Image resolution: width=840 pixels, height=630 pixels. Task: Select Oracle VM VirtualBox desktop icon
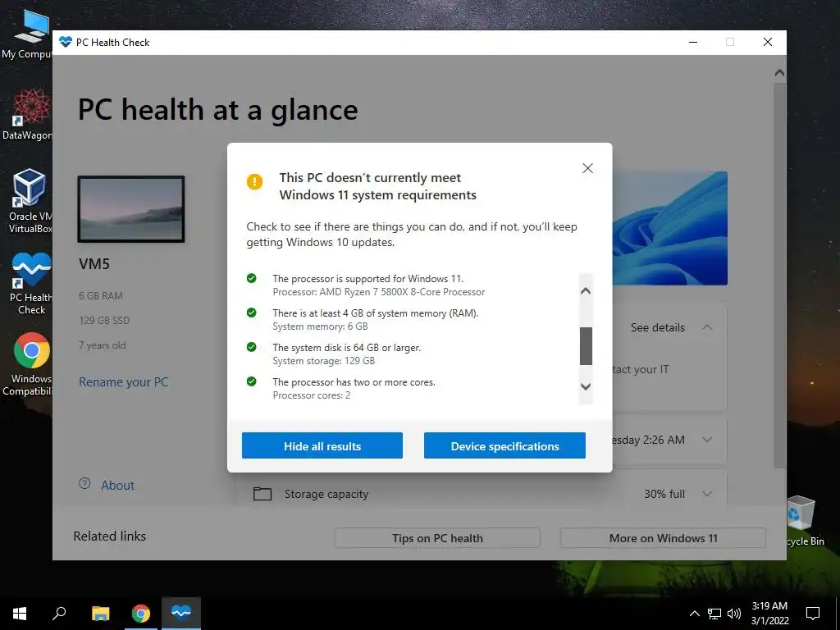click(30, 200)
